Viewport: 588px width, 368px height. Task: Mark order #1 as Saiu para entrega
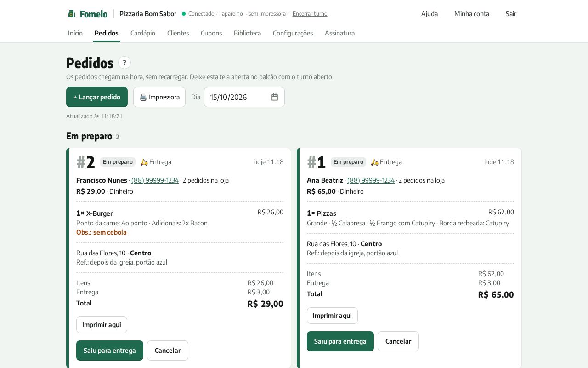[340, 341]
